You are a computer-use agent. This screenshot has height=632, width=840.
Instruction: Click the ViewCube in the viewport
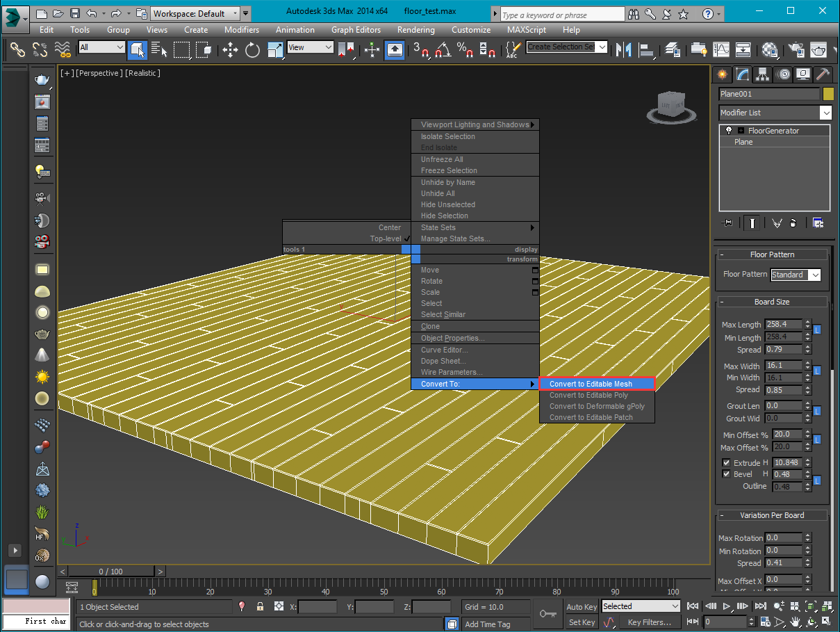(672, 106)
